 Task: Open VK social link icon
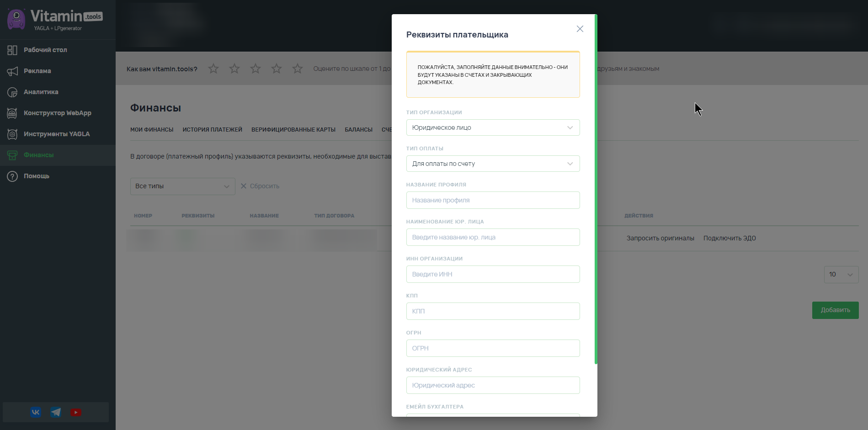click(36, 412)
